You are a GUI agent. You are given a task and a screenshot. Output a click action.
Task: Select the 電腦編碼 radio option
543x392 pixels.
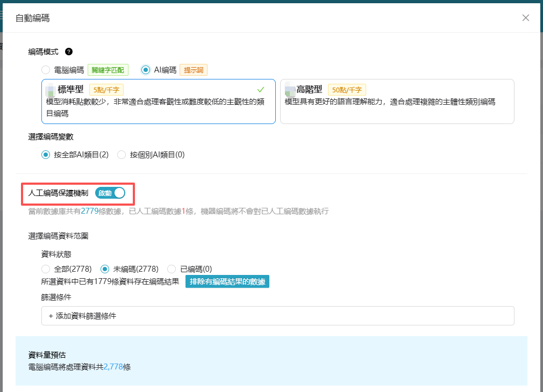[46, 70]
